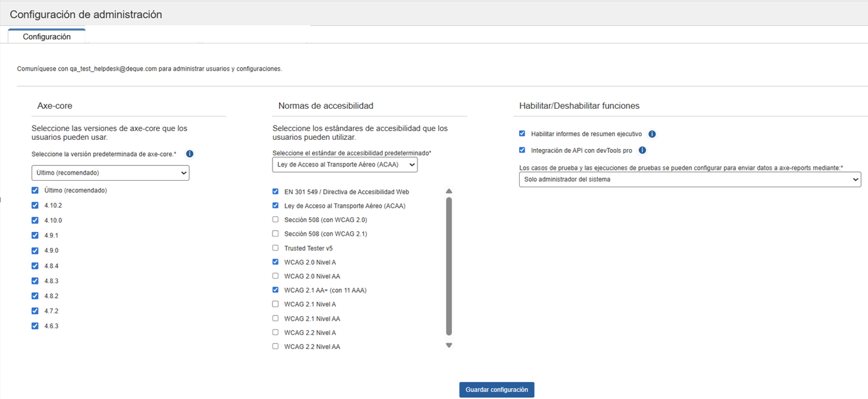Image resolution: width=868 pixels, height=399 pixels.
Task: Click the standards list scroll down arrow
Action: pyautogui.click(x=449, y=346)
